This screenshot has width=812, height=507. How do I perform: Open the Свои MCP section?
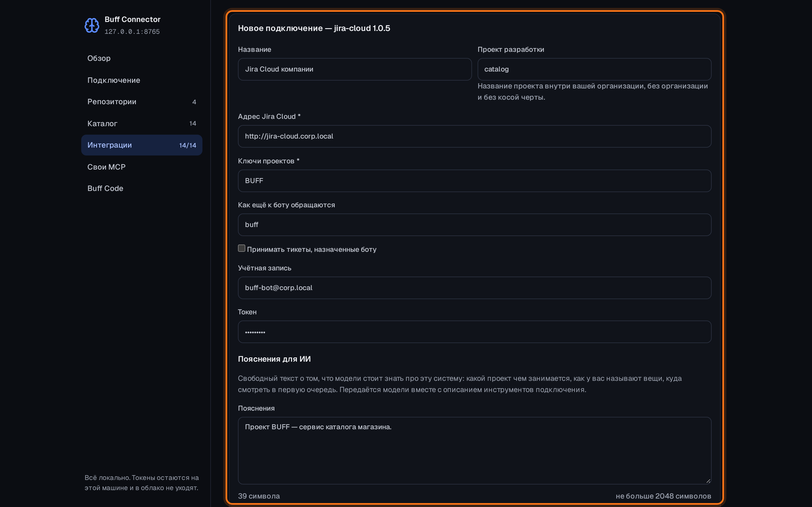coord(142,167)
